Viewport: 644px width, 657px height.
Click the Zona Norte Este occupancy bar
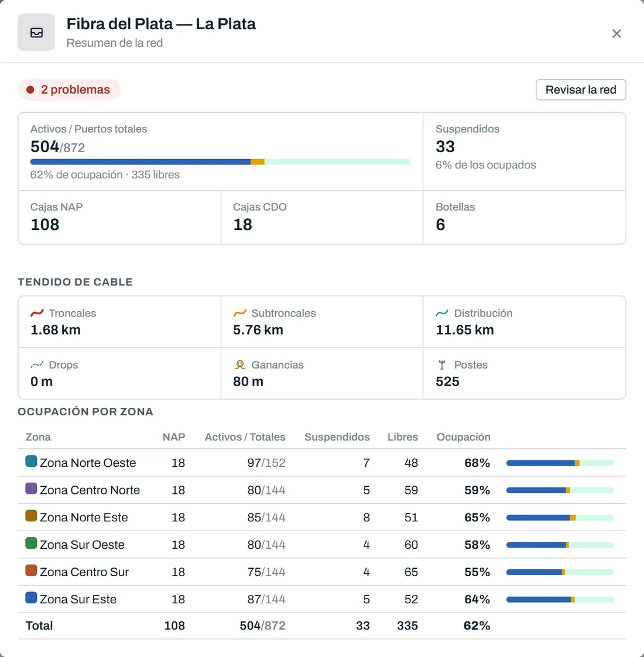point(560,518)
